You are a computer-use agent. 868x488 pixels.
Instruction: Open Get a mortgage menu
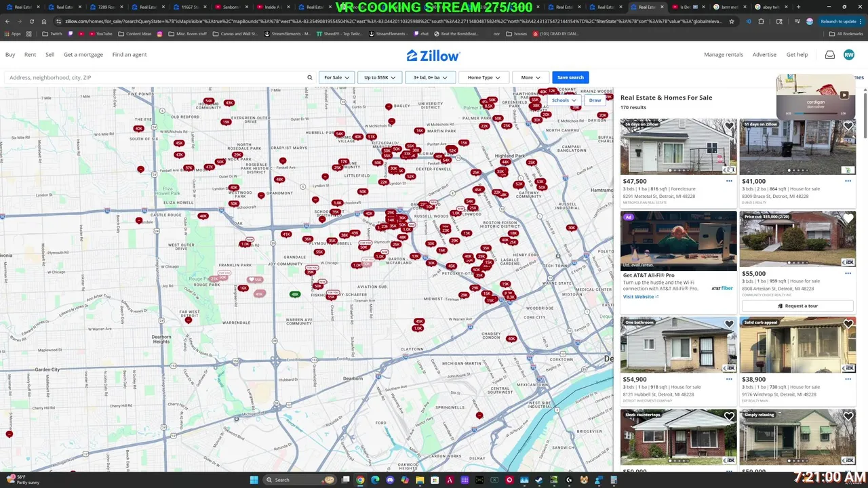(x=83, y=54)
